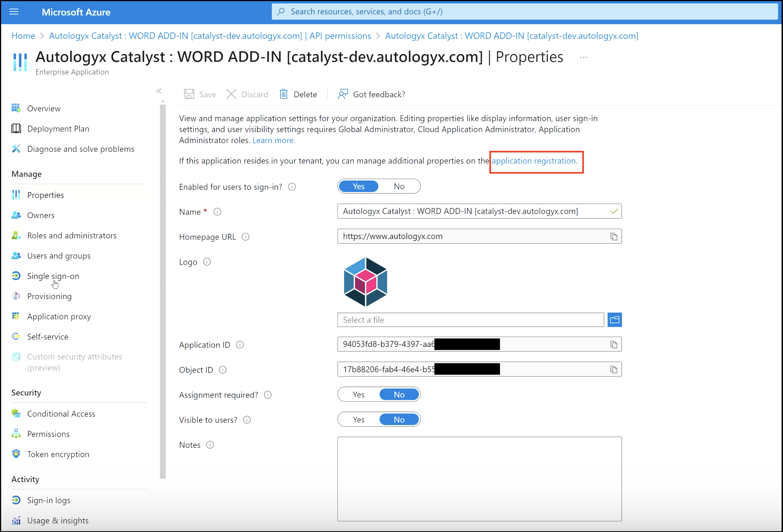Viewport: 783px width, 532px height.
Task: Copy the Homepage URL to clipboard
Action: point(614,236)
